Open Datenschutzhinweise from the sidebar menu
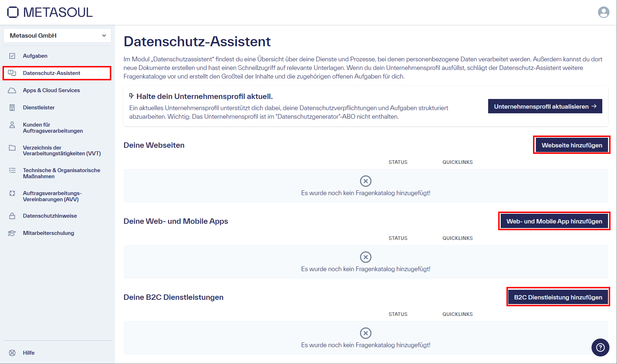The image size is (617, 364). [x=50, y=216]
